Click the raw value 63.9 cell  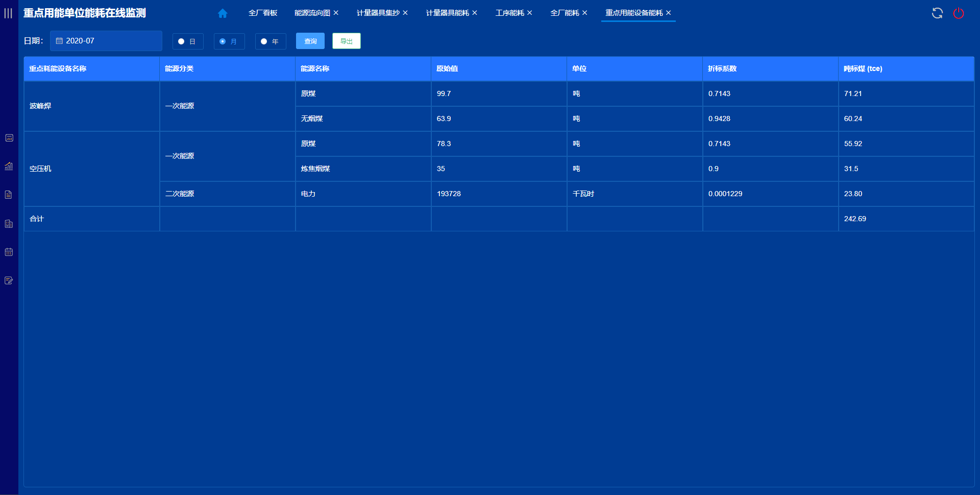pos(499,119)
